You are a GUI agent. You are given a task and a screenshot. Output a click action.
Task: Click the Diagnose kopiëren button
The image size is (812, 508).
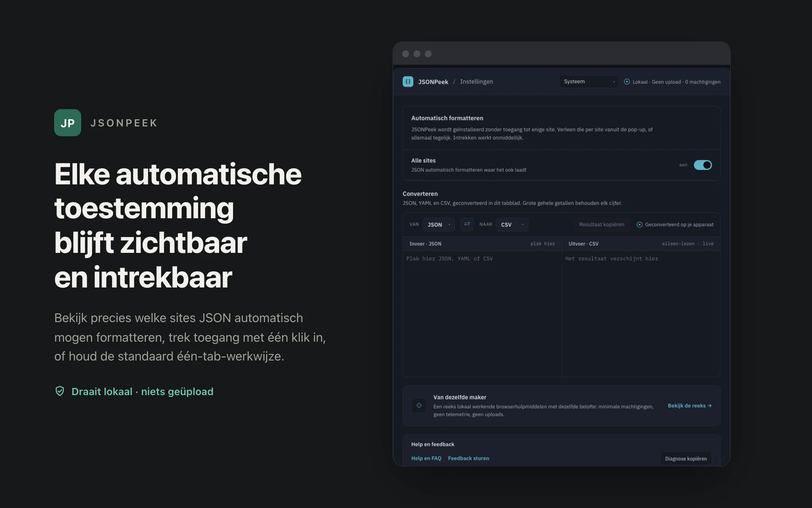[x=686, y=459]
